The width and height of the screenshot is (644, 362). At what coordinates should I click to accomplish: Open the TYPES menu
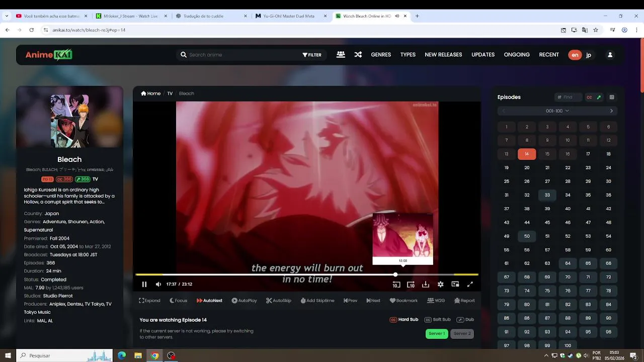coord(408,55)
